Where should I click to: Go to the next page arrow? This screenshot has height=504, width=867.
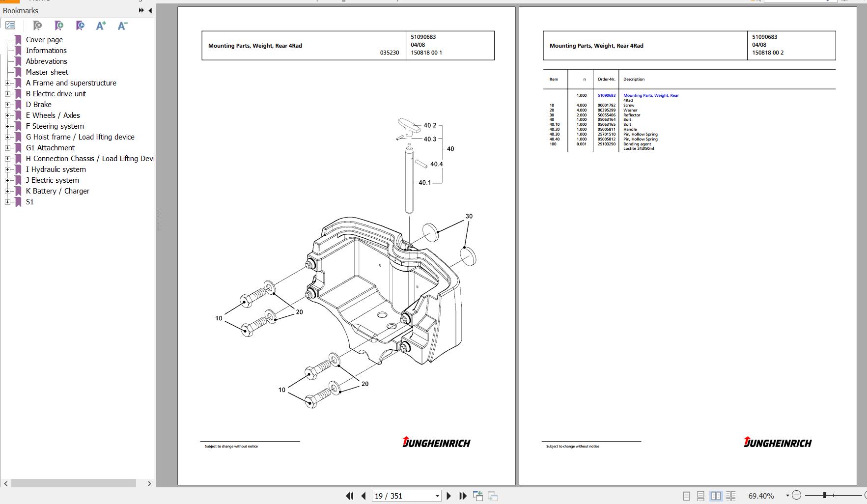click(x=448, y=496)
